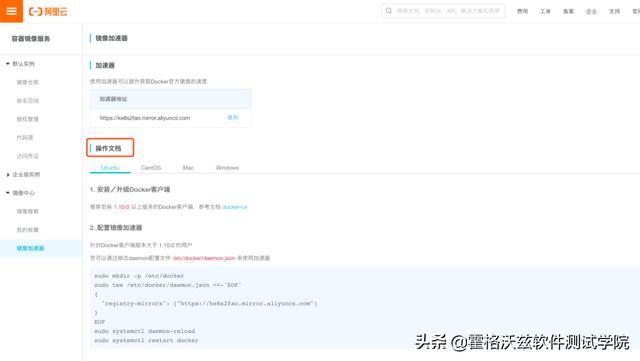Open the 工单 top menu

point(545,11)
